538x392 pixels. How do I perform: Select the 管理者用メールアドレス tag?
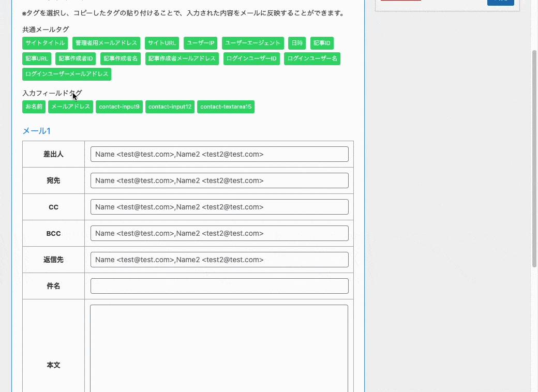pos(106,43)
